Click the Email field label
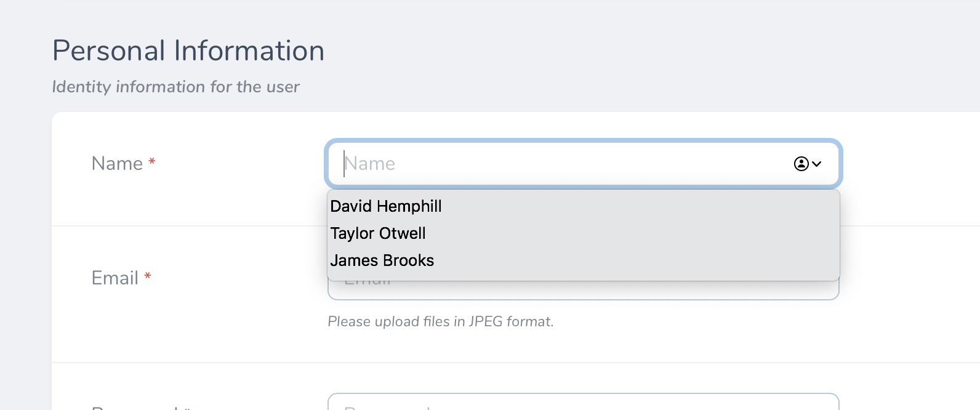Image resolution: width=980 pixels, height=410 pixels. click(x=114, y=278)
